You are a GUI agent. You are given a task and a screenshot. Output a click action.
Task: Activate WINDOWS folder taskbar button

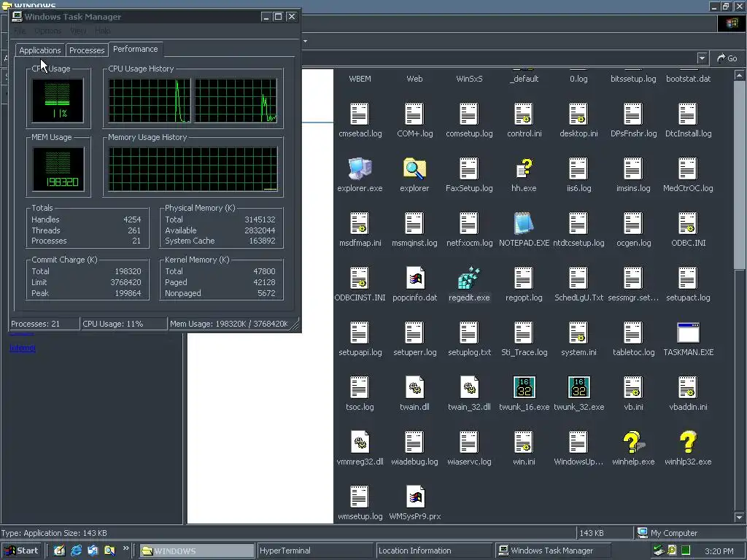[x=197, y=551]
